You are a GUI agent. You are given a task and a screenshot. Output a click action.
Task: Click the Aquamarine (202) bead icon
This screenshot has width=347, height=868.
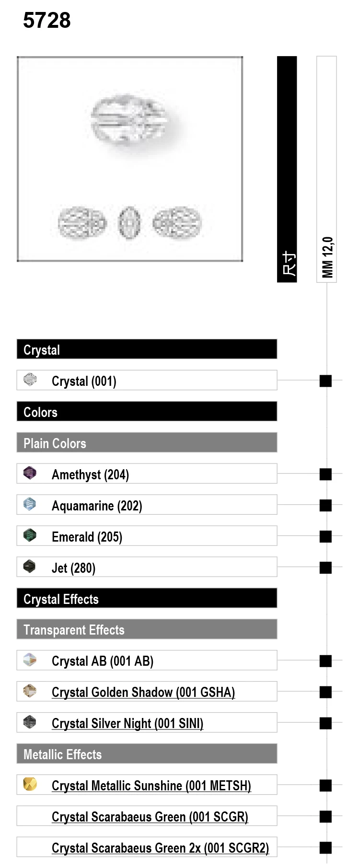30,504
